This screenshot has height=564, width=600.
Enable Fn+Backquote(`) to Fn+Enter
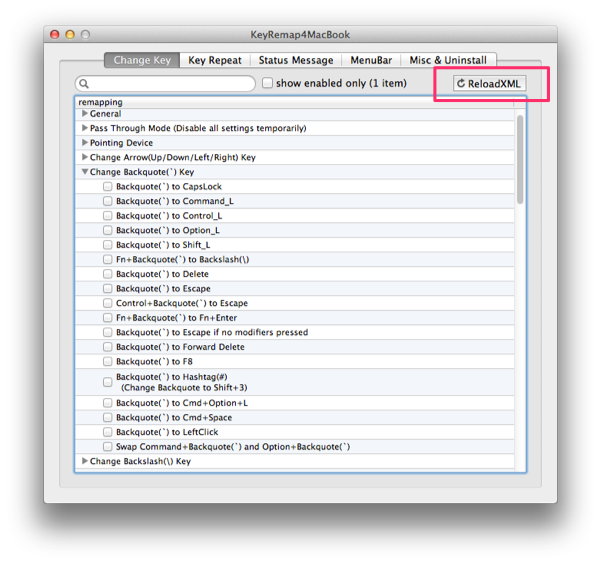(108, 318)
